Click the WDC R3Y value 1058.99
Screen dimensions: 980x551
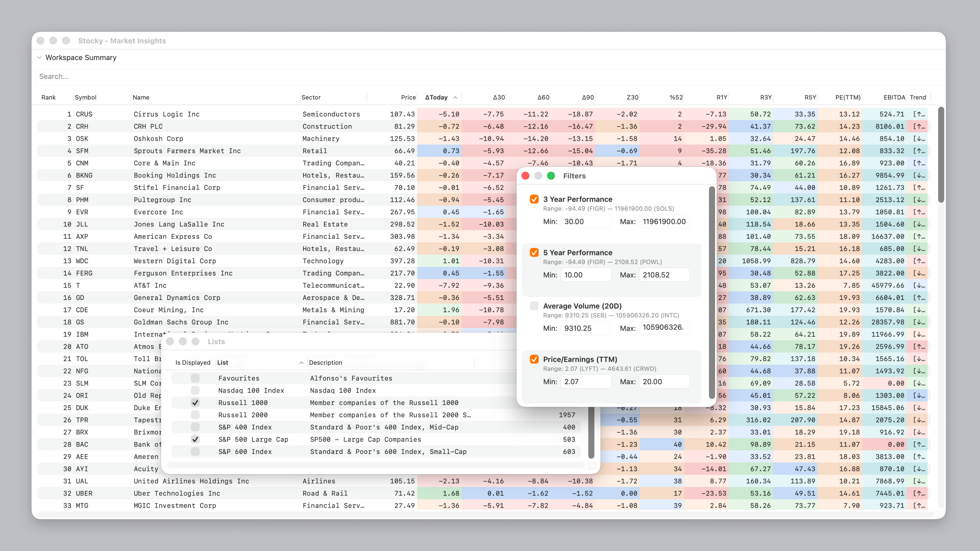[x=756, y=261]
